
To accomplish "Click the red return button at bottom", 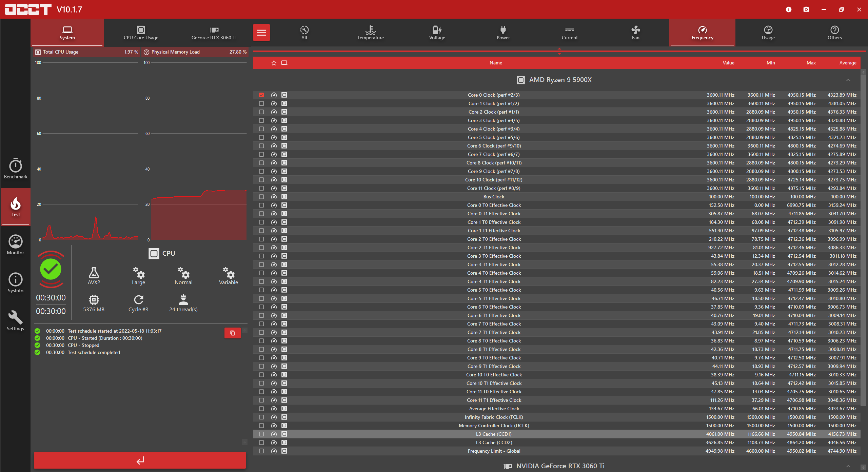I will pyautogui.click(x=140, y=460).
